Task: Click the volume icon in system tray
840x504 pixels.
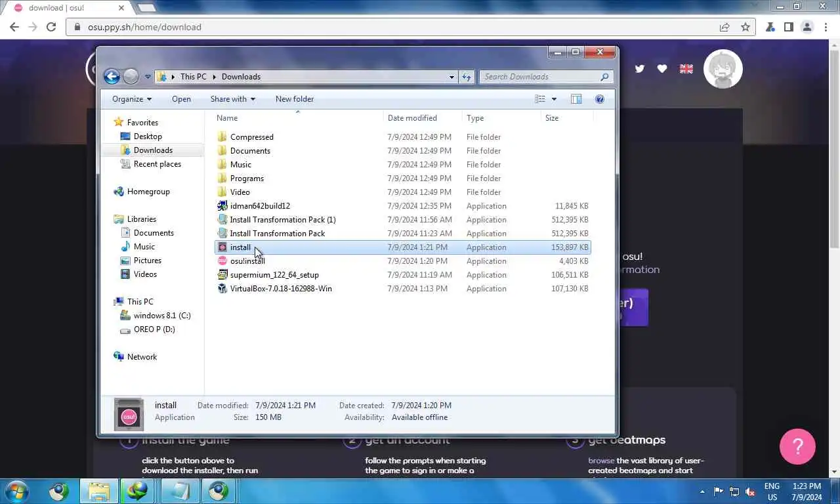Action: [x=750, y=492]
